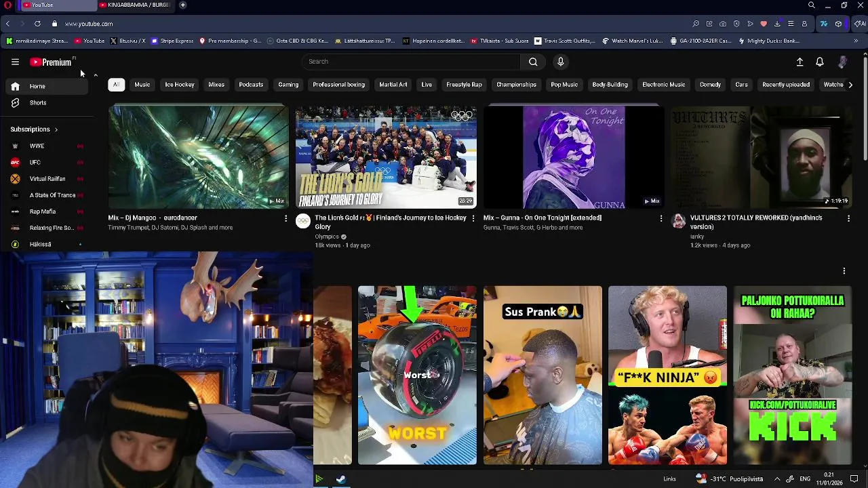The height and width of the screenshot is (488, 868).
Task: Open Olympics channel link
Action: click(327, 237)
